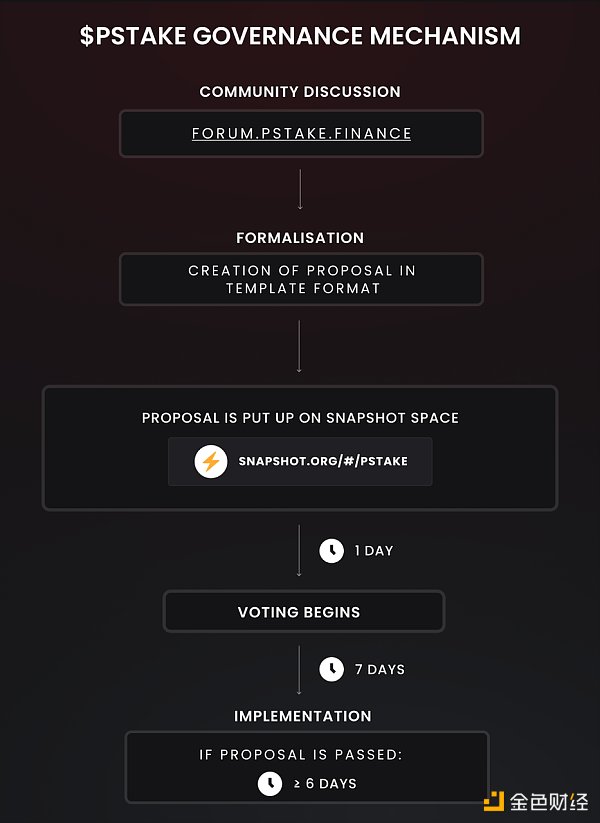Click the $PSTAKE GOVERNANCE MECHANISM title
The height and width of the screenshot is (823, 600).
[300, 36]
